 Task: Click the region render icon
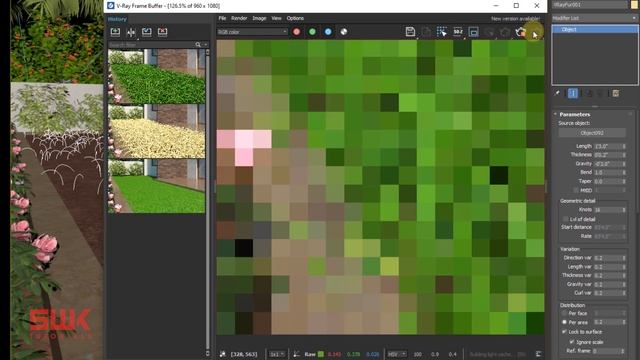(442, 32)
